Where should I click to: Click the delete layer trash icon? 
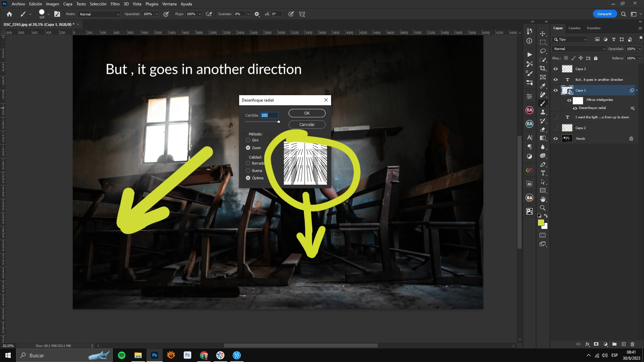(632, 344)
